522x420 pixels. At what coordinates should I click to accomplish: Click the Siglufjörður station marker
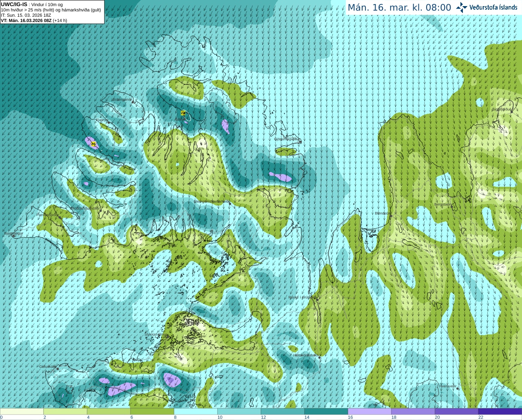tap(513, 111)
